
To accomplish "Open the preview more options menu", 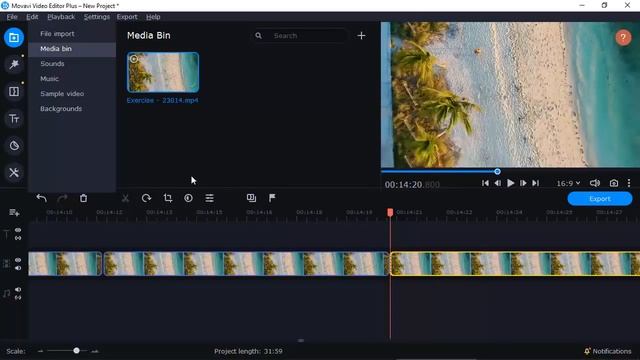I will 629,183.
